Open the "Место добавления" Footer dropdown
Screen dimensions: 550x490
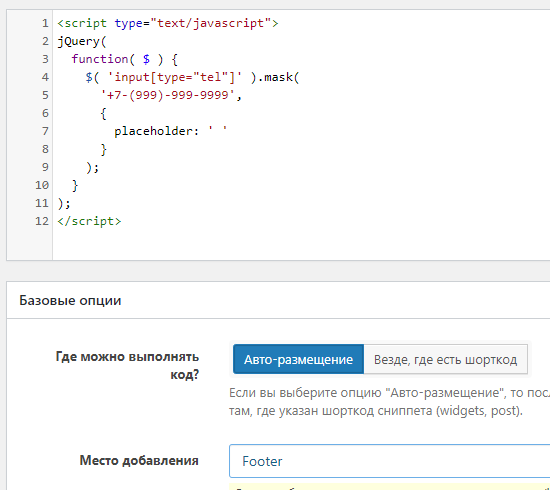coord(389,461)
